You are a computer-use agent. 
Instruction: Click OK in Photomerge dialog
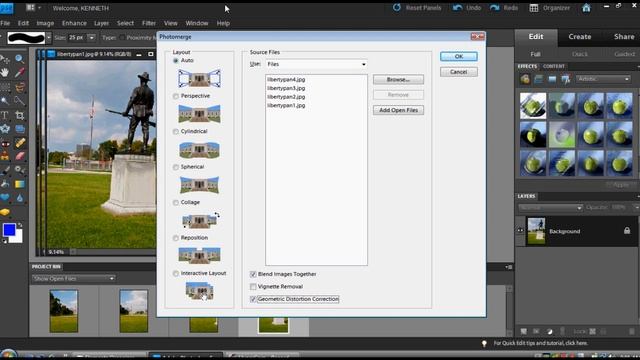click(459, 56)
